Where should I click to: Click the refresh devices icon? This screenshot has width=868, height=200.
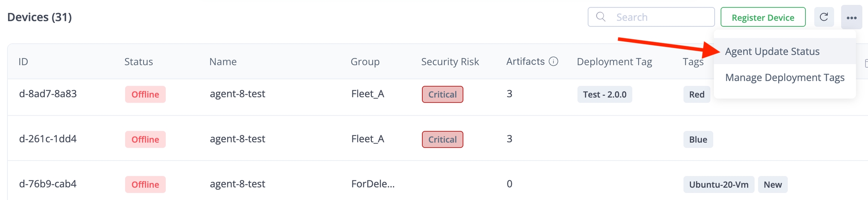(824, 17)
